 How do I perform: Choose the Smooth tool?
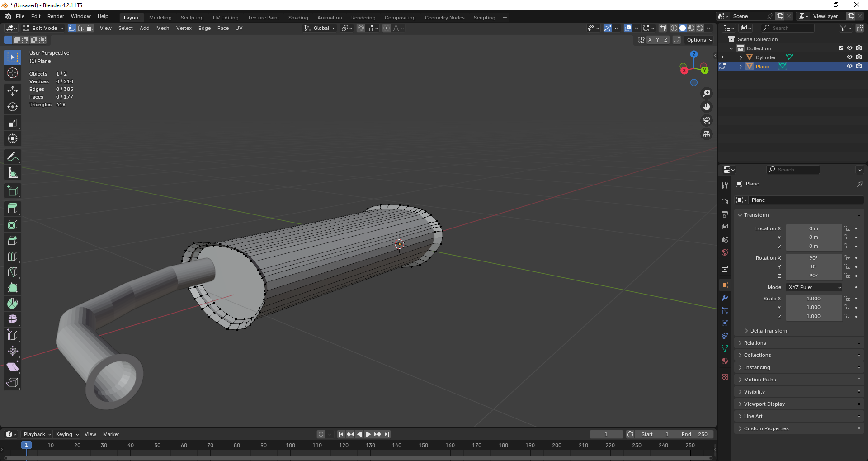point(13,319)
